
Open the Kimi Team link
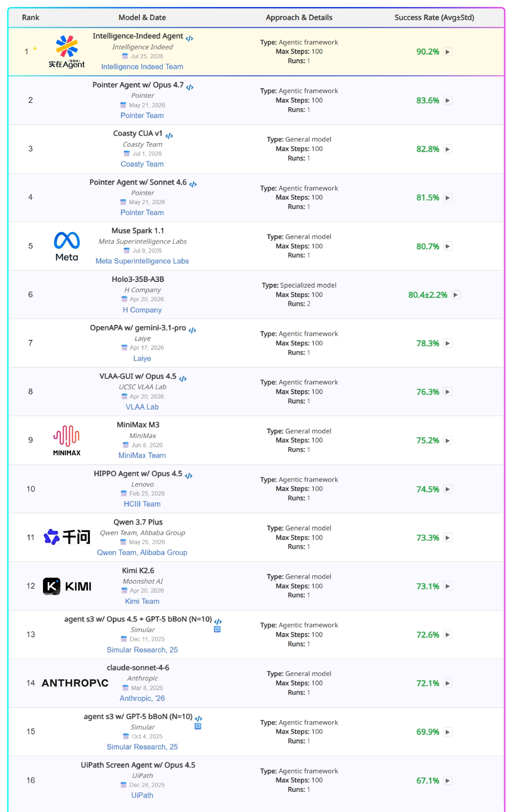(x=142, y=601)
